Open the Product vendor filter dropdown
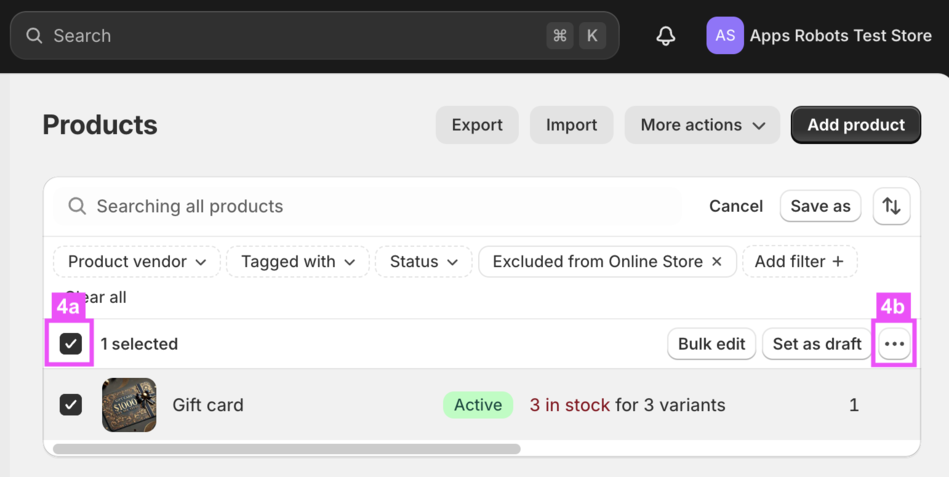This screenshot has height=477, width=949. click(x=137, y=262)
